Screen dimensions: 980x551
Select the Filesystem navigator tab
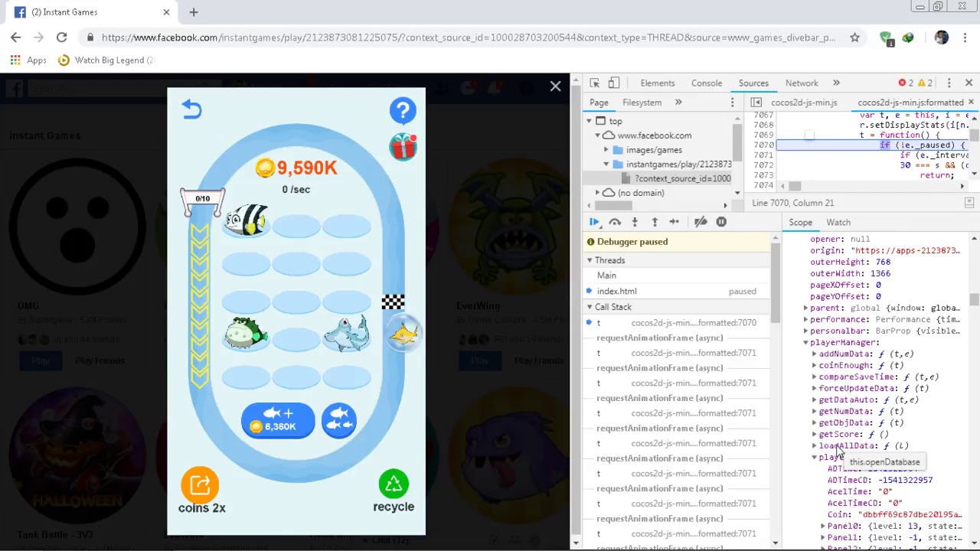coord(642,103)
